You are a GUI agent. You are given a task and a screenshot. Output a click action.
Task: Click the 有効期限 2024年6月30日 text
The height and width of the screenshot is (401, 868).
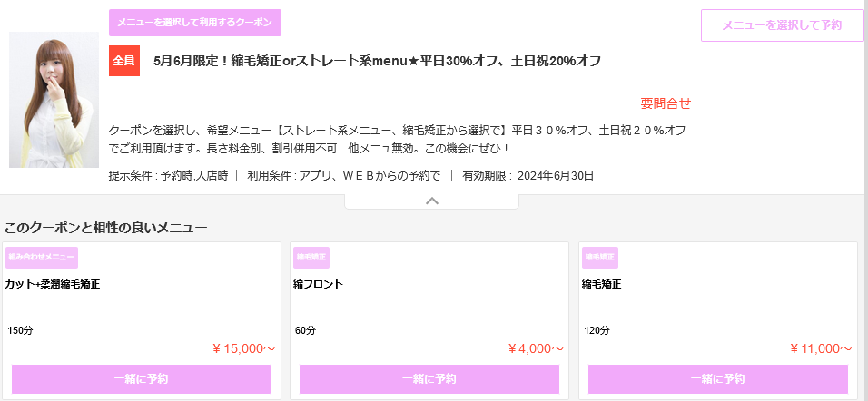point(528,176)
